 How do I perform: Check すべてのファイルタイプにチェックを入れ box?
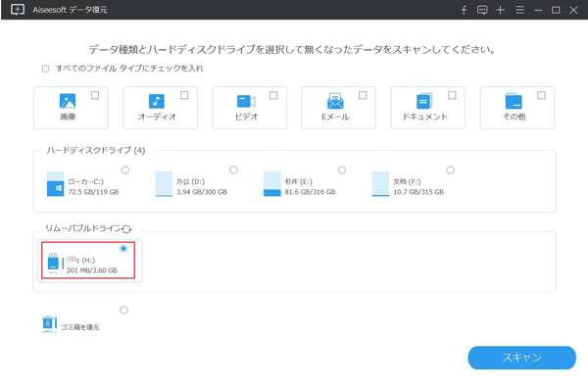point(45,69)
